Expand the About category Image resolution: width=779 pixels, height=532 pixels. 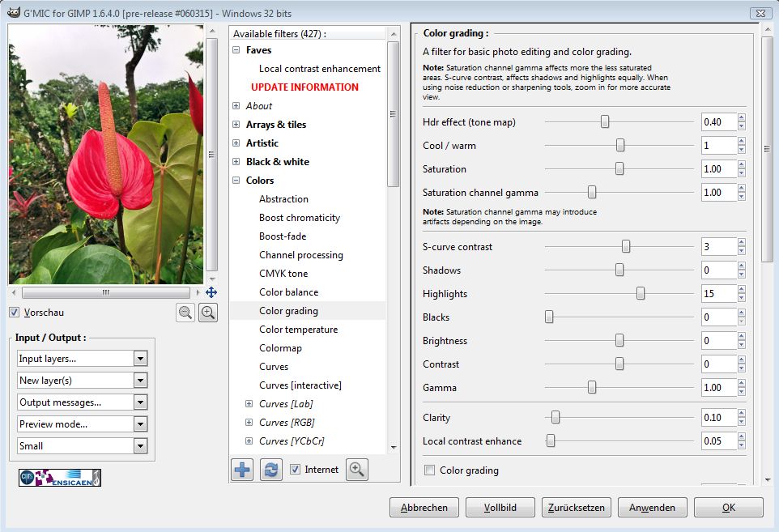[x=236, y=106]
